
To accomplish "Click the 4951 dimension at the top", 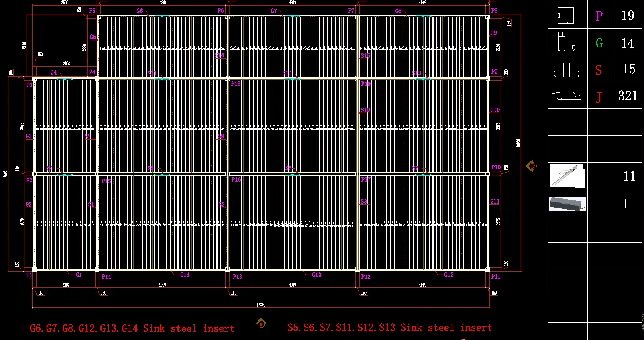I will tap(163, 3).
